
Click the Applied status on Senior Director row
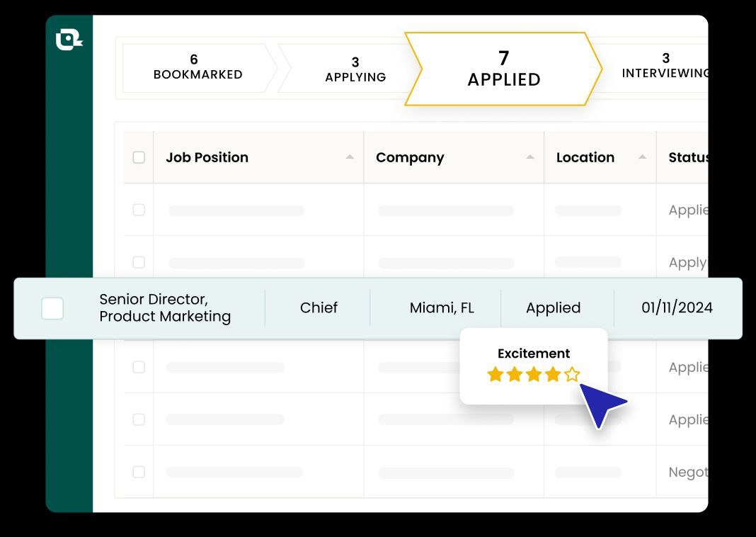554,308
